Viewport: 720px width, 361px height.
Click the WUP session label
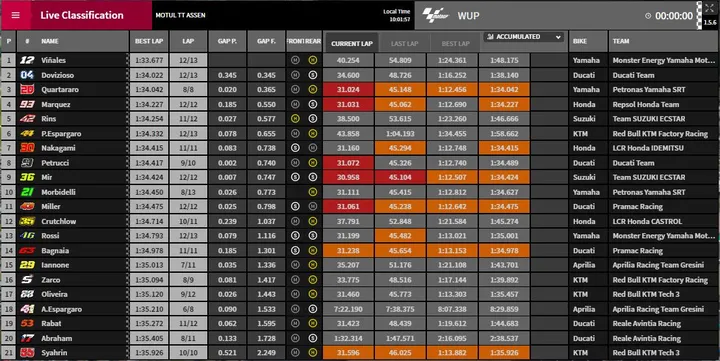[x=468, y=16]
